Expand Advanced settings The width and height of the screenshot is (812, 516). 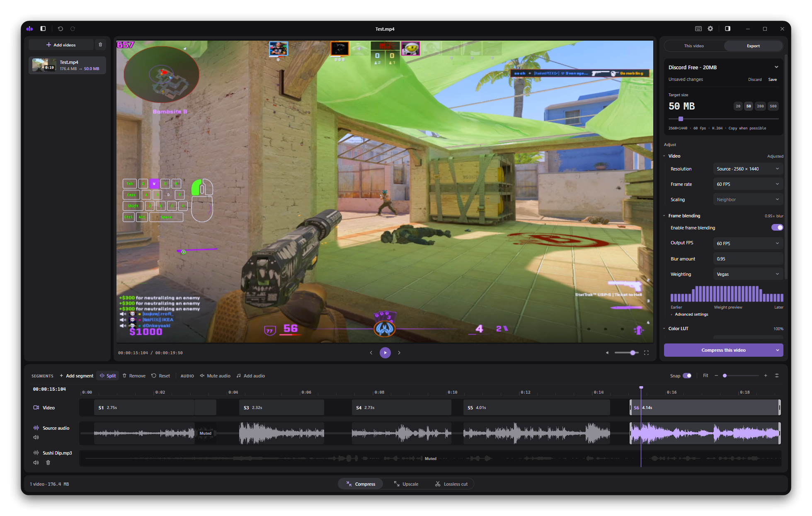tap(689, 314)
